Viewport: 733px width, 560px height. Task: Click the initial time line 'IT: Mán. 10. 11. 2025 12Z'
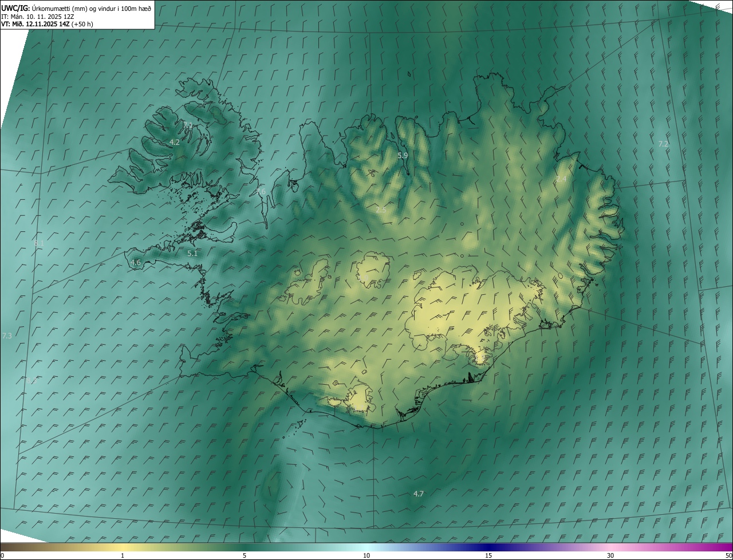(37, 17)
